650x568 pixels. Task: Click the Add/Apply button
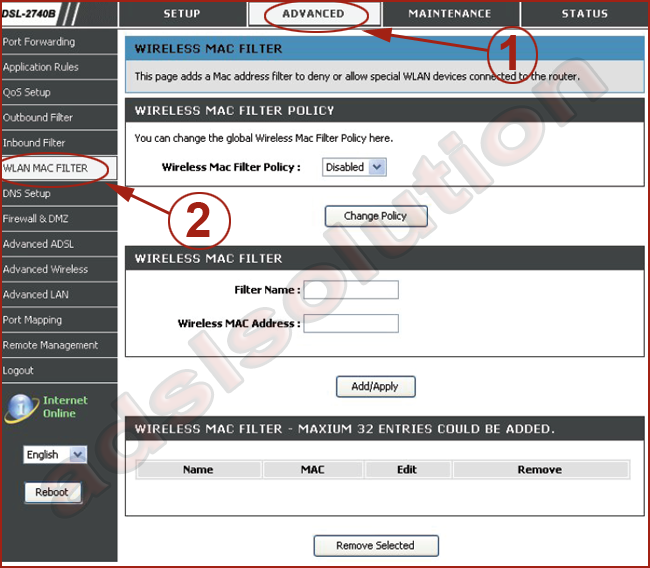375,386
